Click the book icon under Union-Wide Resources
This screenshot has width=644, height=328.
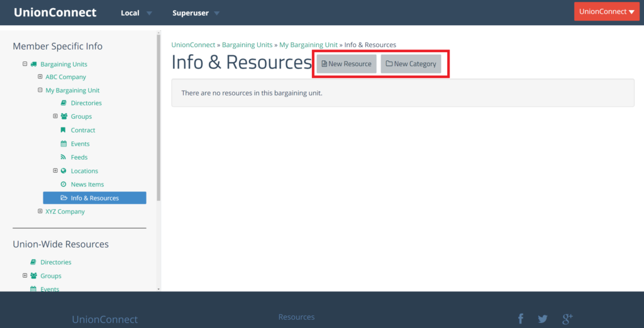(x=33, y=262)
